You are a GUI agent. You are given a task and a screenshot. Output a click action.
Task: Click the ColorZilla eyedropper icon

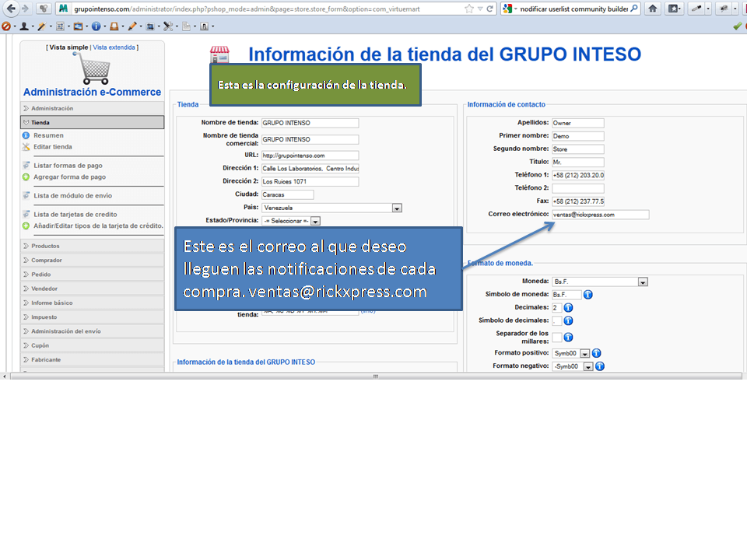click(696, 9)
